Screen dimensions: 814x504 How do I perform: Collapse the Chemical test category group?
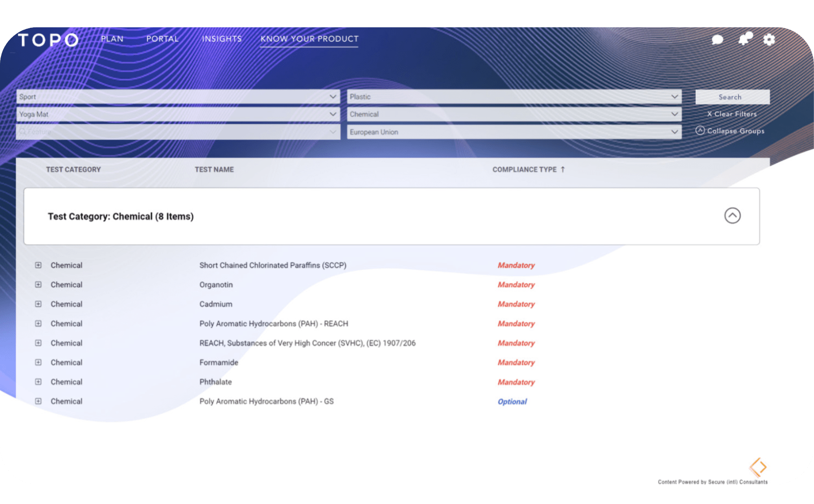[732, 216]
